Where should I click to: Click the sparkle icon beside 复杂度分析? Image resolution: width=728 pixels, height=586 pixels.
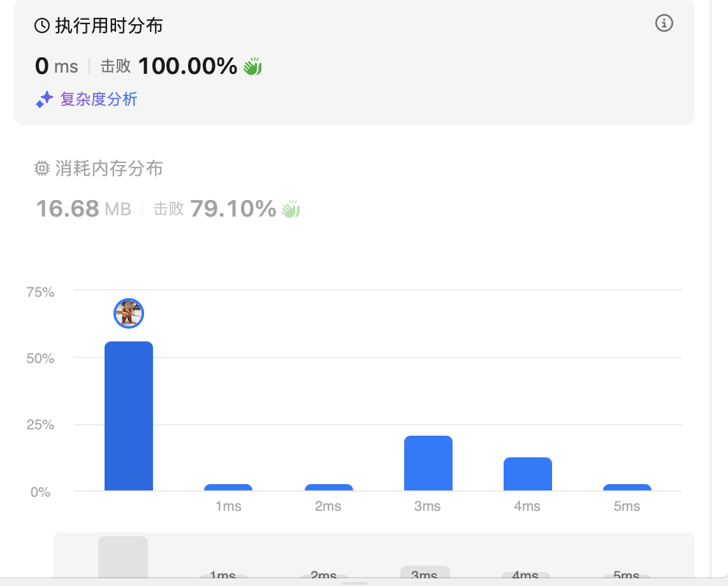pyautogui.click(x=45, y=99)
